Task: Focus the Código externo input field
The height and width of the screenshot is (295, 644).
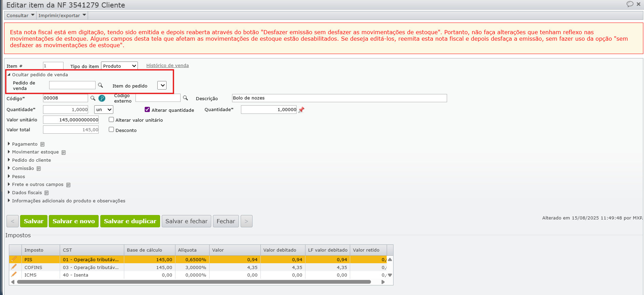Action: pos(158,98)
